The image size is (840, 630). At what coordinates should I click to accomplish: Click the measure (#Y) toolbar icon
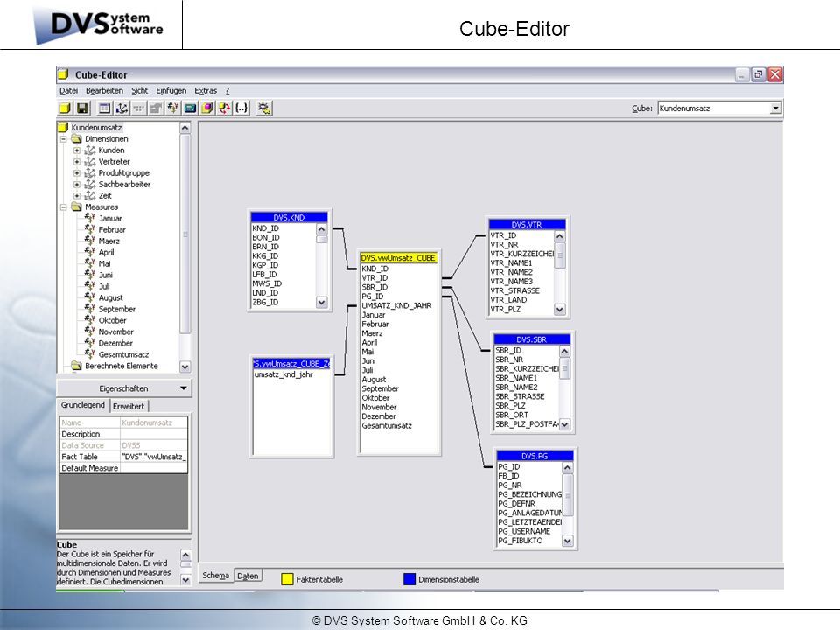(x=173, y=108)
